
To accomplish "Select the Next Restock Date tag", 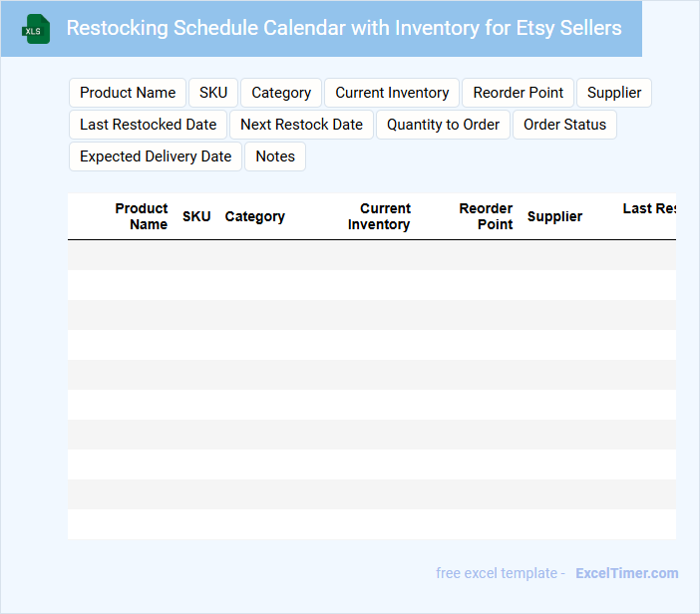I will pyautogui.click(x=302, y=125).
